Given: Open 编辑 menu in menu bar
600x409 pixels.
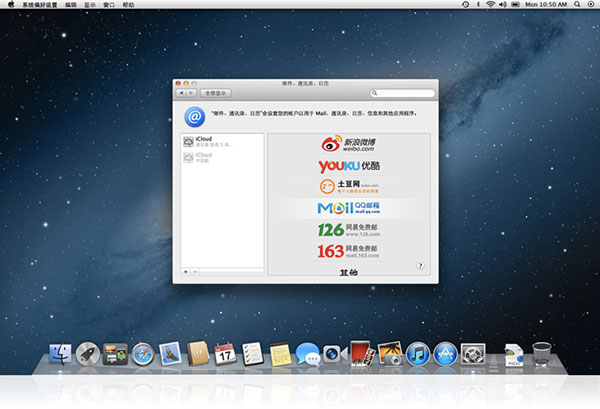Looking at the screenshot, I should [70, 5].
